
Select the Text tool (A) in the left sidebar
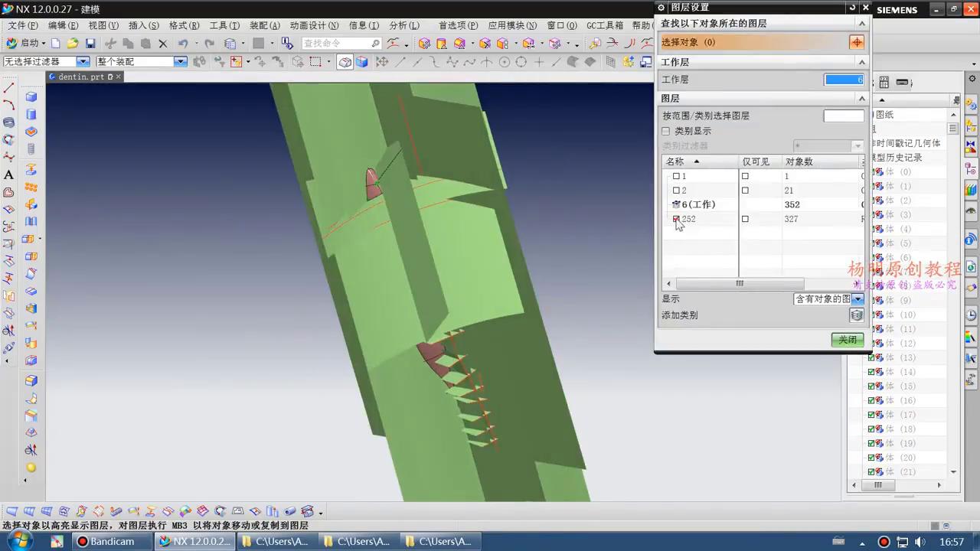coord(10,174)
